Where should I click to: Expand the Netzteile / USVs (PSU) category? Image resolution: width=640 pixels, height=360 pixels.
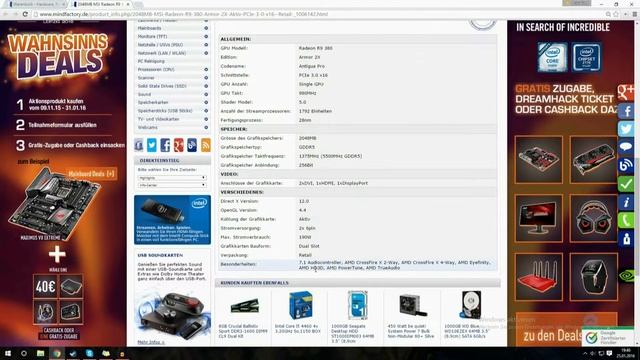[206, 45]
